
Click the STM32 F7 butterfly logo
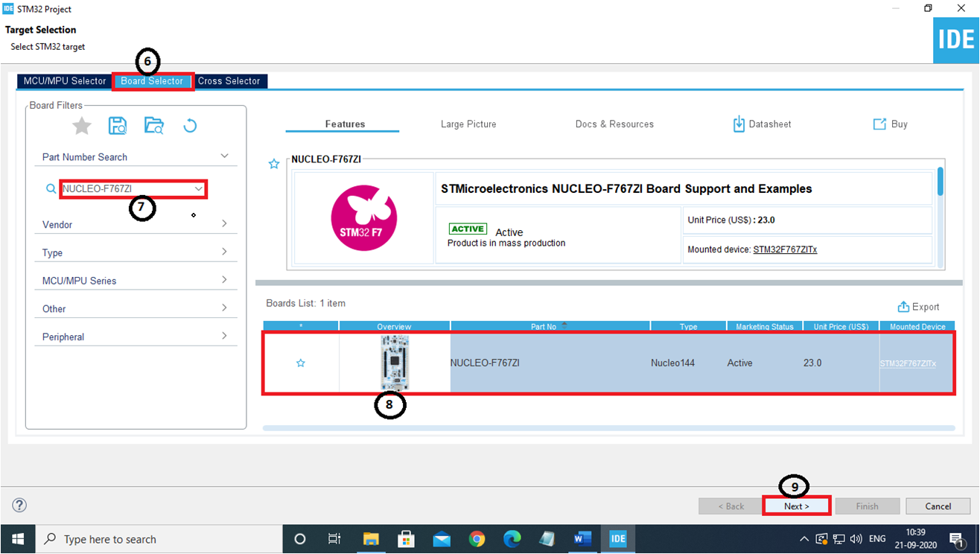click(x=363, y=218)
